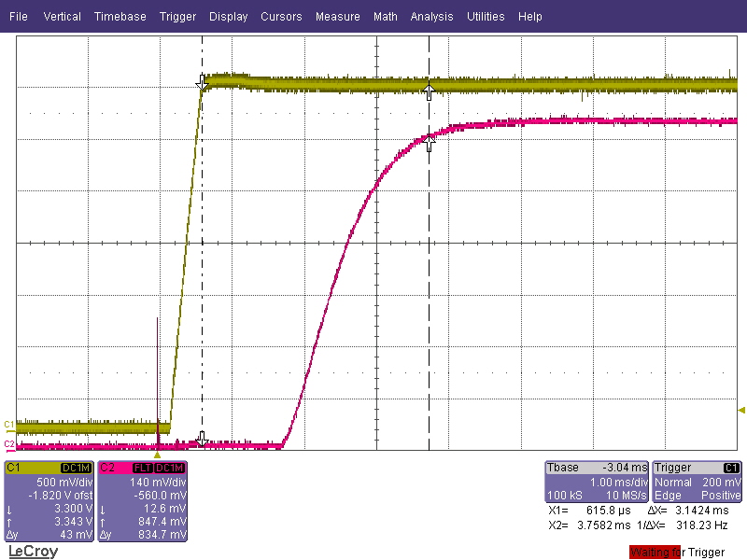Select the X2 cursor up-arrow on C2 trace
Viewport: 747px width, 560px height.
pos(429,144)
